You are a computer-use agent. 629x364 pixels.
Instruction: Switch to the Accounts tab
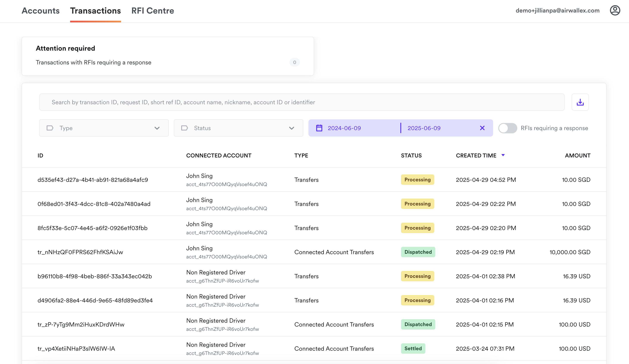pyautogui.click(x=41, y=11)
